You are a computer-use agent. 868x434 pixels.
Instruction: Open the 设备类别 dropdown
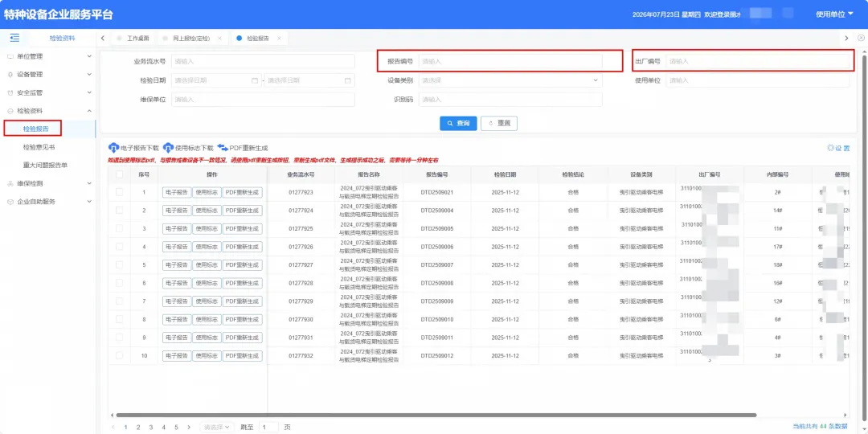click(510, 80)
